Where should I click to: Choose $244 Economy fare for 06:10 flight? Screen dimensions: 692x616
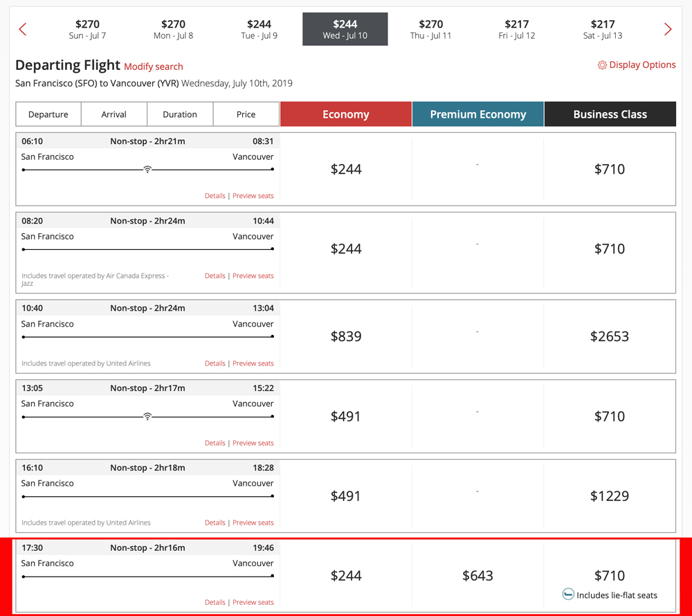coord(346,169)
